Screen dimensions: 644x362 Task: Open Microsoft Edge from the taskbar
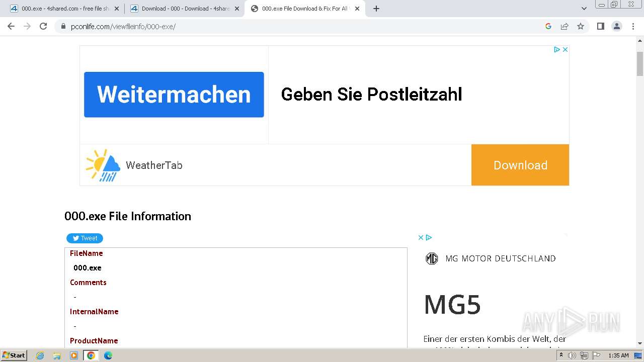point(108,355)
